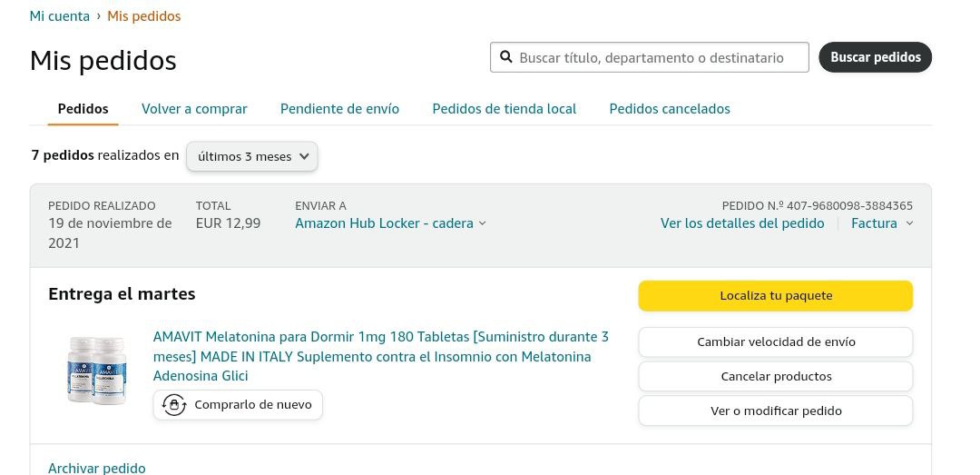Click Cambiar velocidad de envío

[x=776, y=342]
